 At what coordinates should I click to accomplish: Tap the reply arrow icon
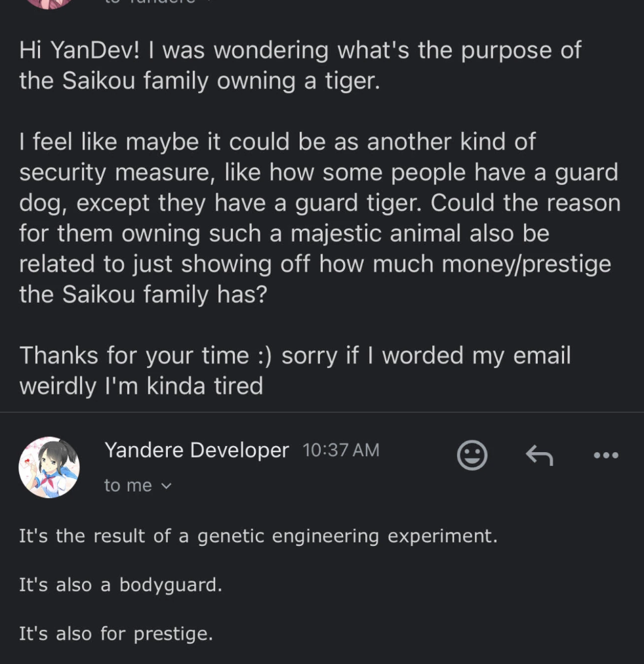(x=539, y=455)
